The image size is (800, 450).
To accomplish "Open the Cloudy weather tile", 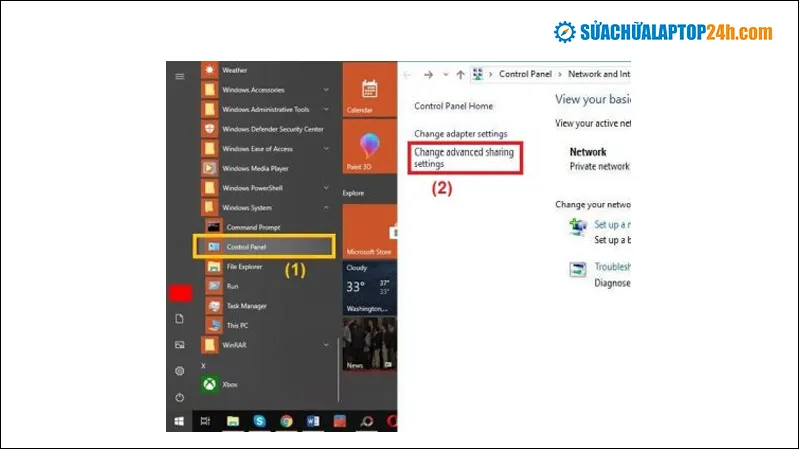I will coord(369,288).
